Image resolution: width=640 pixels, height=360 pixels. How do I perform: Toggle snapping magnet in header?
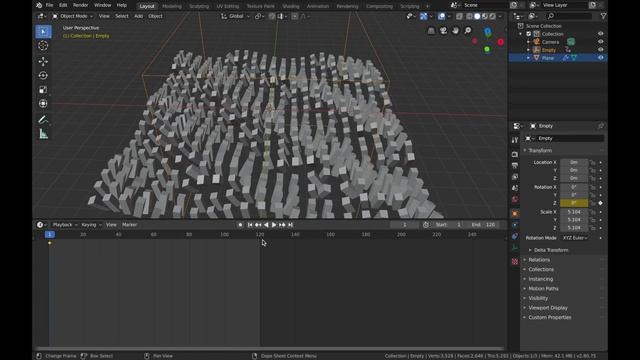tap(272, 16)
